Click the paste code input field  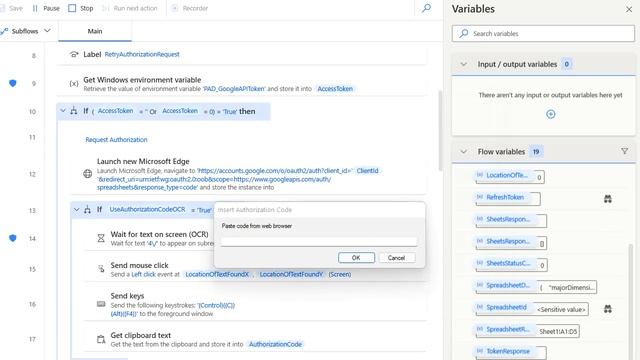coord(319,241)
